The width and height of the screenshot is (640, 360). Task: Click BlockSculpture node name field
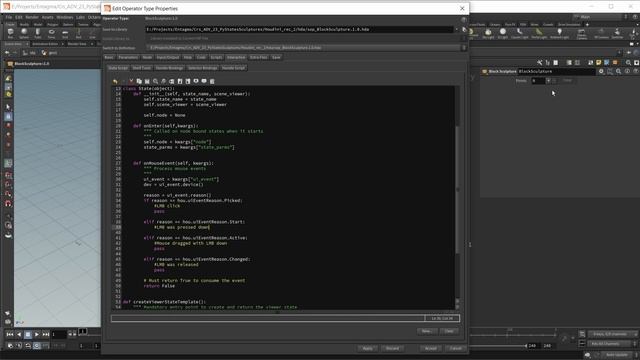[x=556, y=71]
